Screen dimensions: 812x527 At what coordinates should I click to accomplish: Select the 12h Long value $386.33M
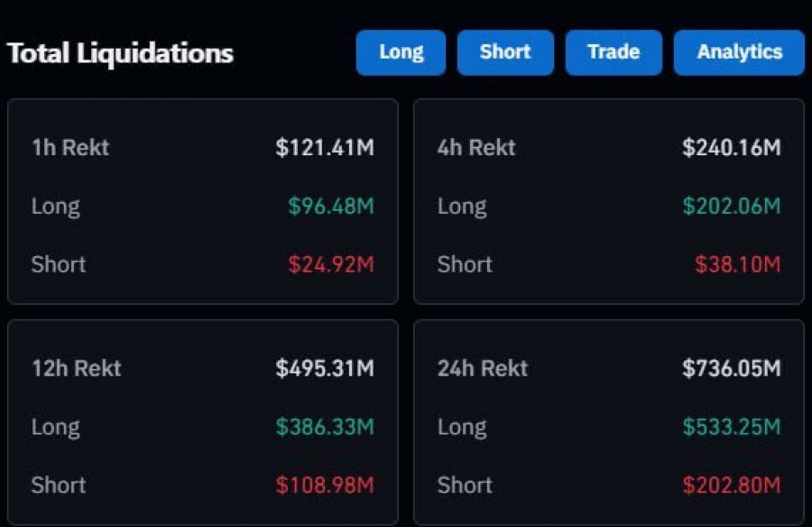click(x=325, y=427)
